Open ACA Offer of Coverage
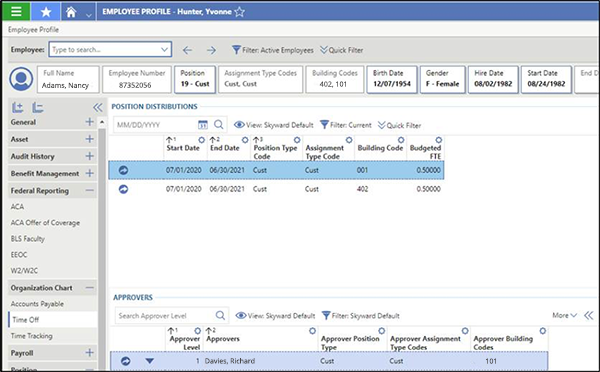 45,223
